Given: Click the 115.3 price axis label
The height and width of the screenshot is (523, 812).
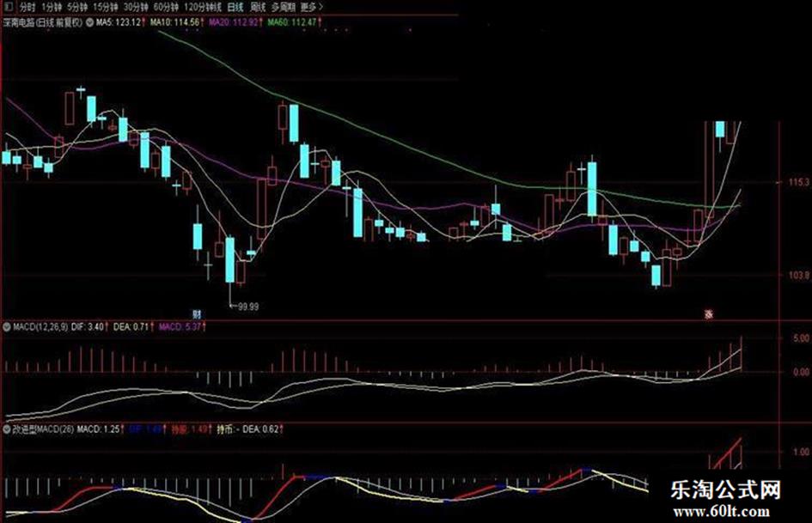Looking at the screenshot, I should coord(798,182).
